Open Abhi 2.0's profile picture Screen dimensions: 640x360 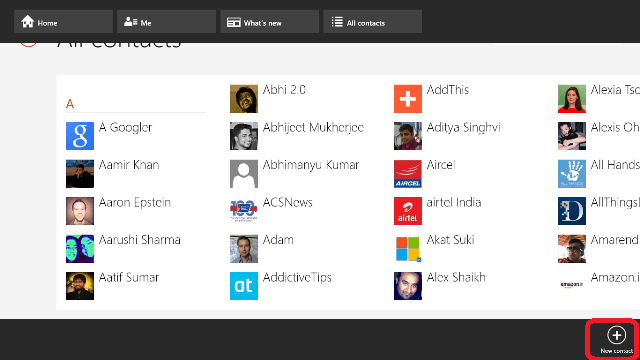[244, 99]
